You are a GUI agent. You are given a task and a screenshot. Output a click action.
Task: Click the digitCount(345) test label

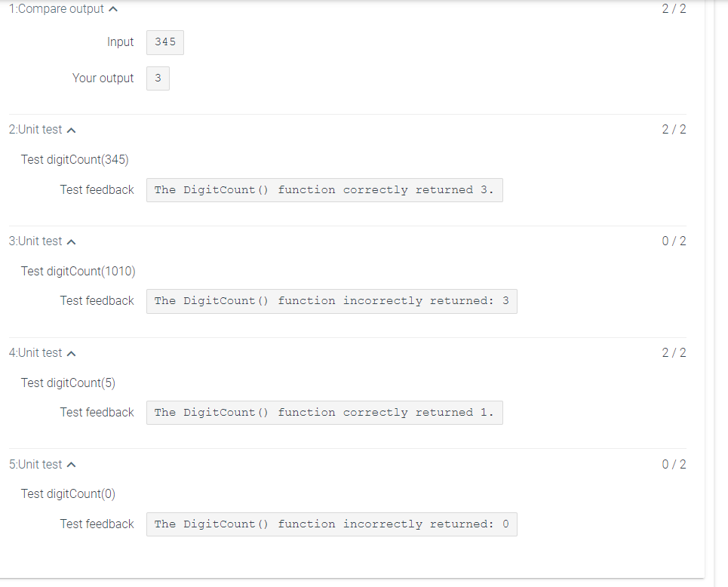[x=75, y=159]
